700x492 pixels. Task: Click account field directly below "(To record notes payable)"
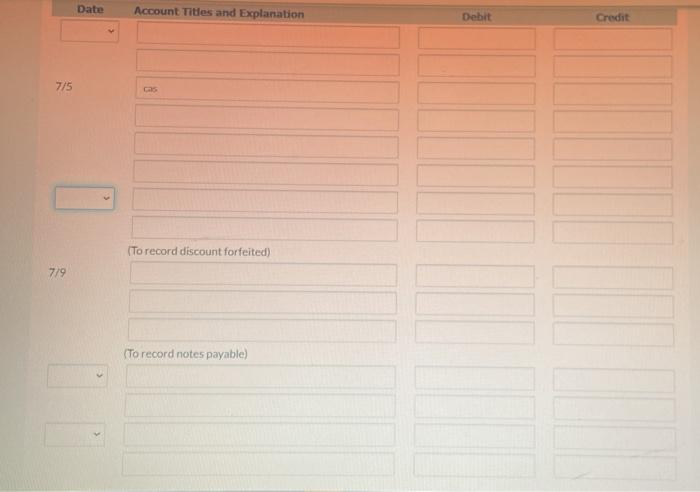pos(260,377)
